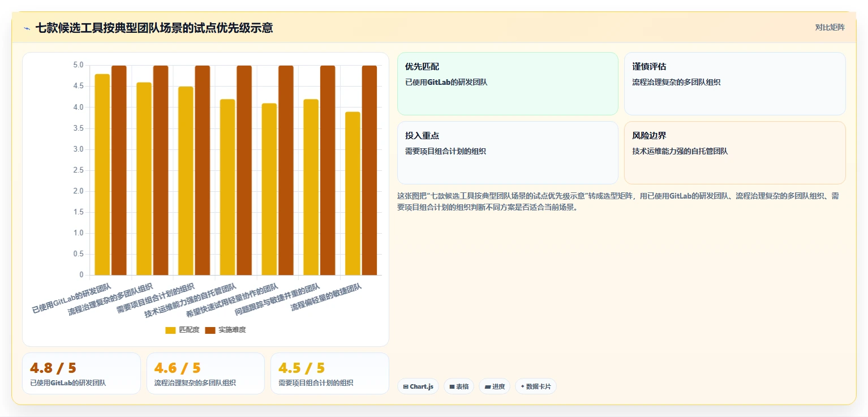Click the 投入重点 matrix card
The image size is (868, 417).
coord(508,153)
